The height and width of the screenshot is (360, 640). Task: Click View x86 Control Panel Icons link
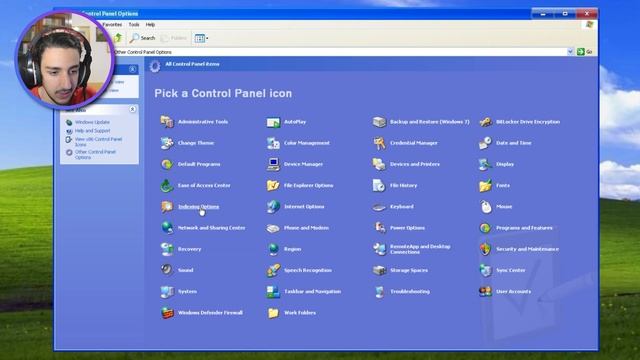click(98, 142)
